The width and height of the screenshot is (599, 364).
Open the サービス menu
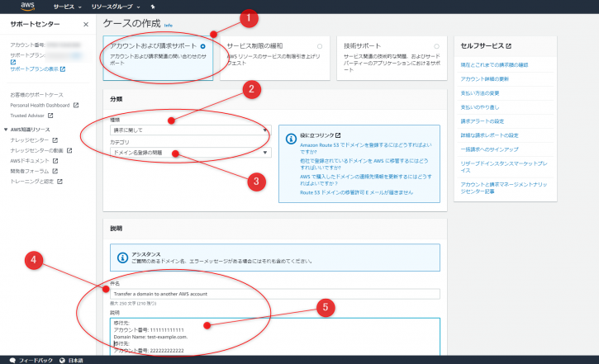click(x=67, y=7)
